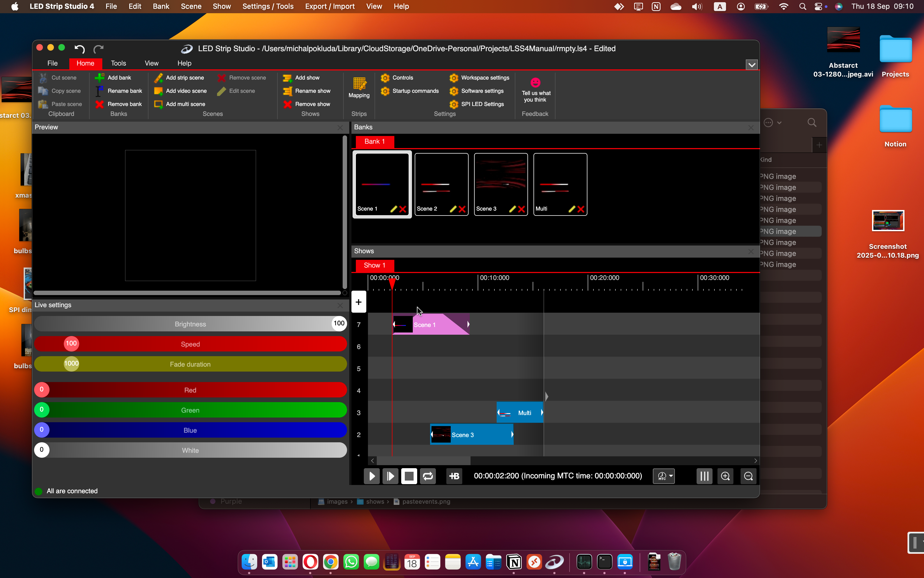The image size is (924, 578).
Task: Click the play-from-cursor button
Action: tap(390, 476)
